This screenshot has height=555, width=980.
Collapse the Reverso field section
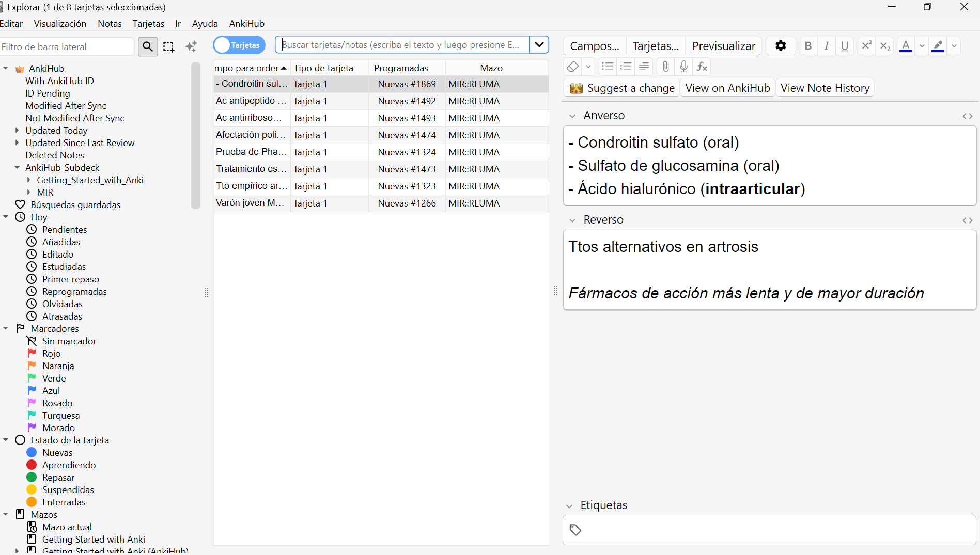coord(572,220)
